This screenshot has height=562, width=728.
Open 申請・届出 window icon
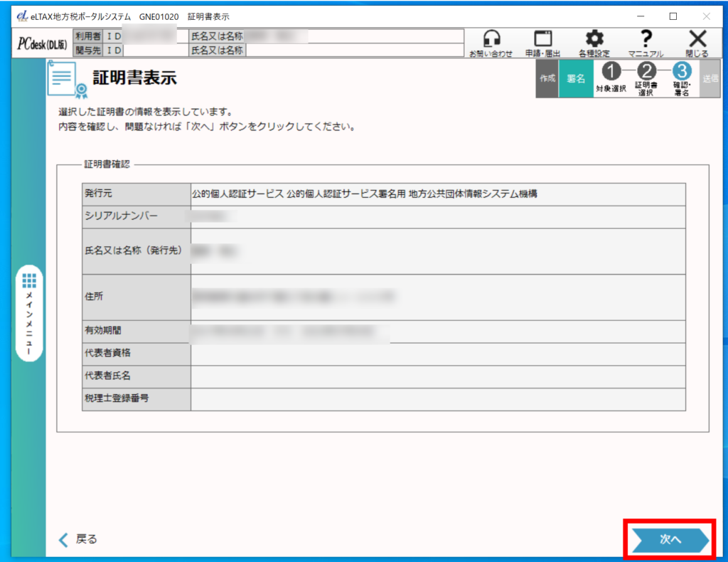coord(543,39)
